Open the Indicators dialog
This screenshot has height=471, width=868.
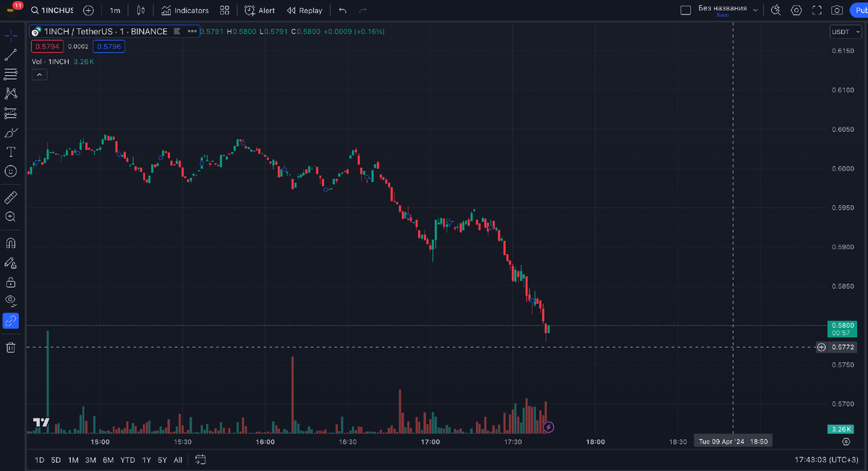(x=184, y=11)
